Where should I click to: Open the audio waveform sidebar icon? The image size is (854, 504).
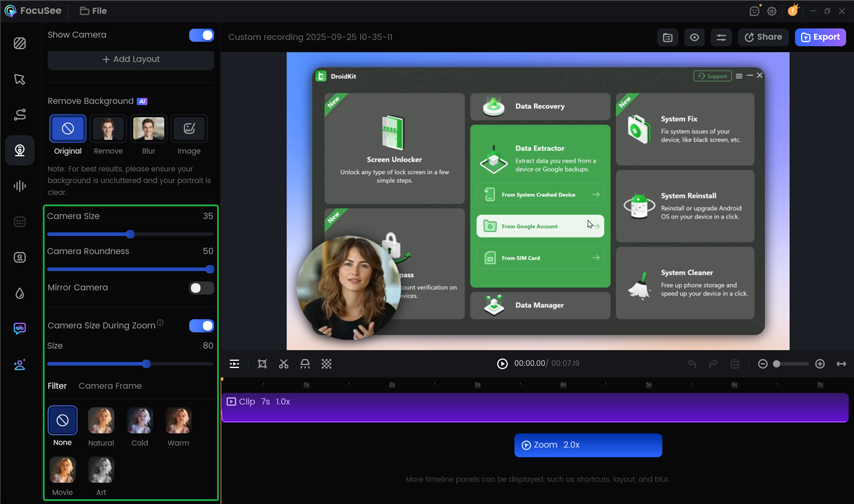20,186
